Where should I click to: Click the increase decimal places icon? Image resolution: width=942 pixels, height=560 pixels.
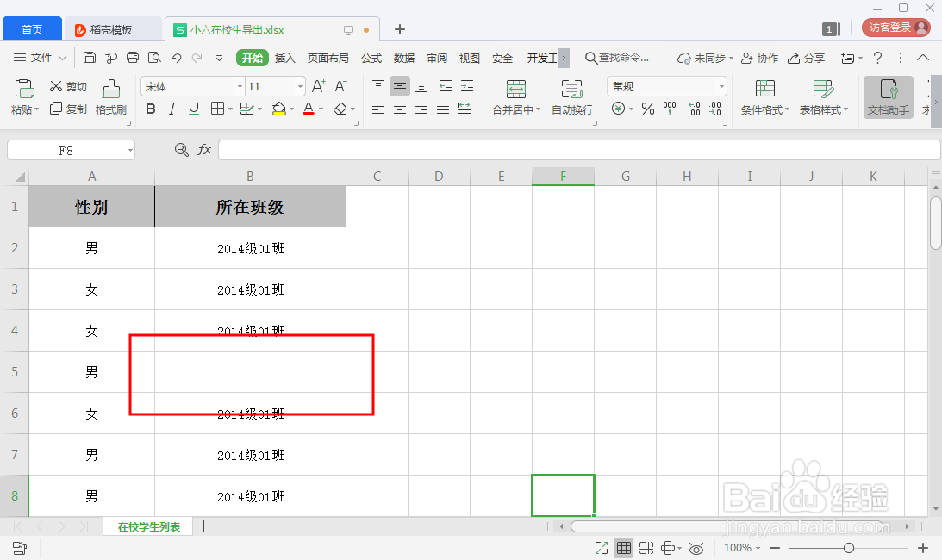[694, 109]
